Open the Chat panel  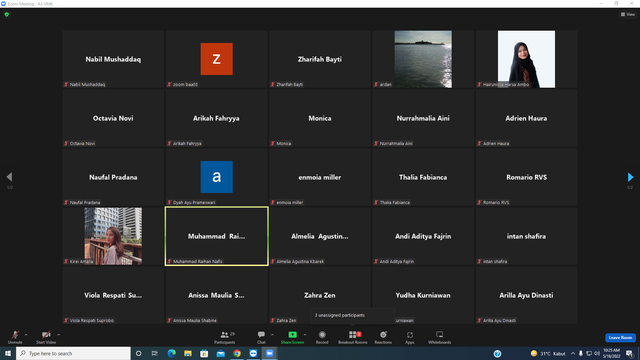tap(261, 337)
